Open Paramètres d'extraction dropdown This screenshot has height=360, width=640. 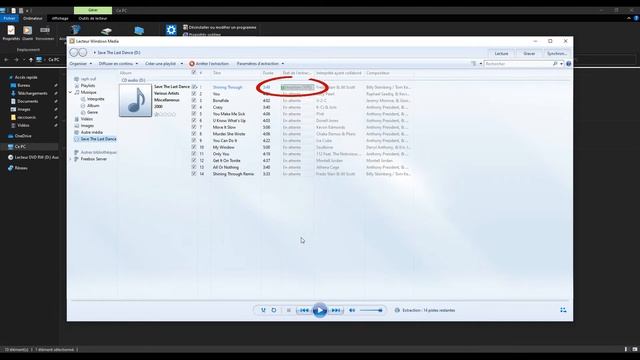tap(260, 64)
